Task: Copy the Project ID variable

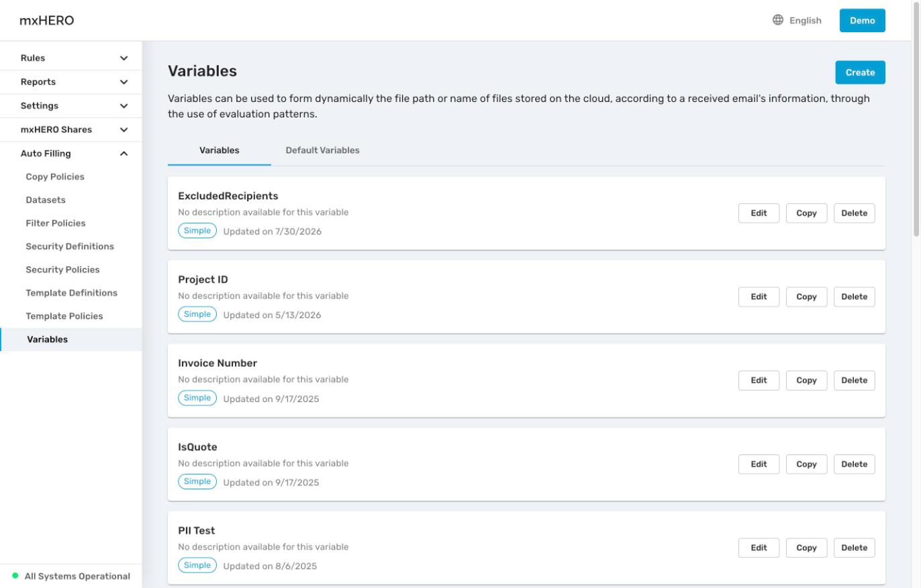Action: pyautogui.click(x=806, y=297)
